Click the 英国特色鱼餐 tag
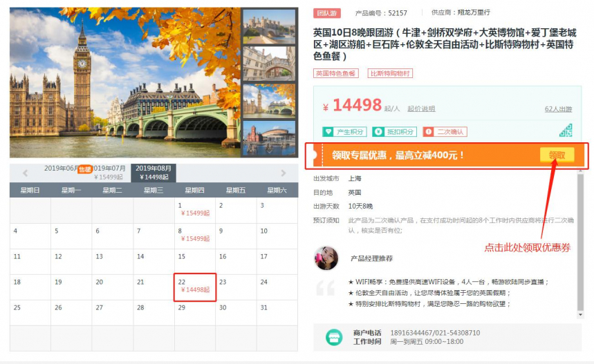Screen dimensions: 594x364 (335, 73)
